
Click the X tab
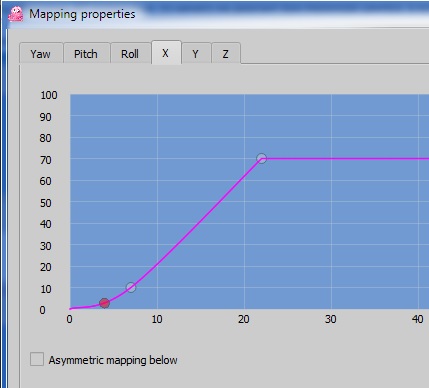click(x=166, y=52)
